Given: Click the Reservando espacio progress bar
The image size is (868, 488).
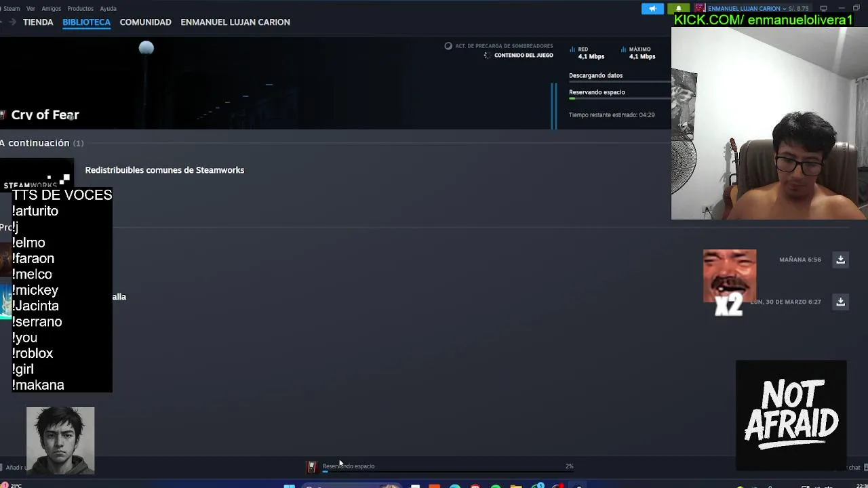Looking at the screenshot, I should 620,98.
